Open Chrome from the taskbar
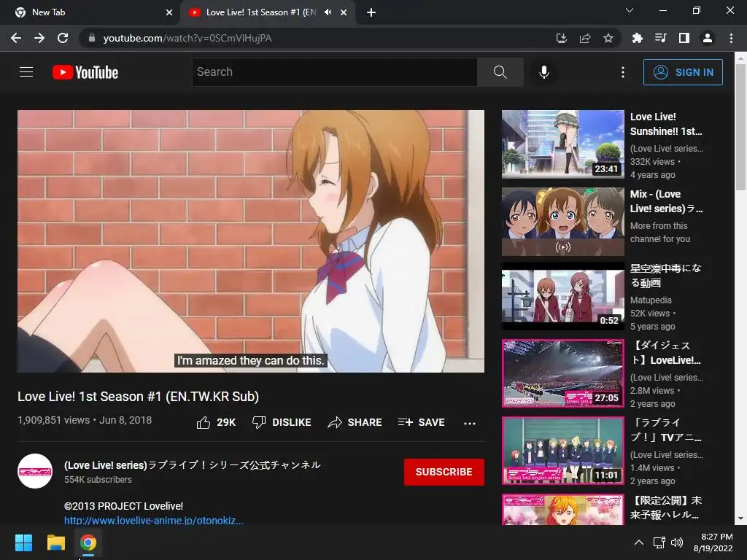Viewport: 747px width, 560px height. coord(88,542)
